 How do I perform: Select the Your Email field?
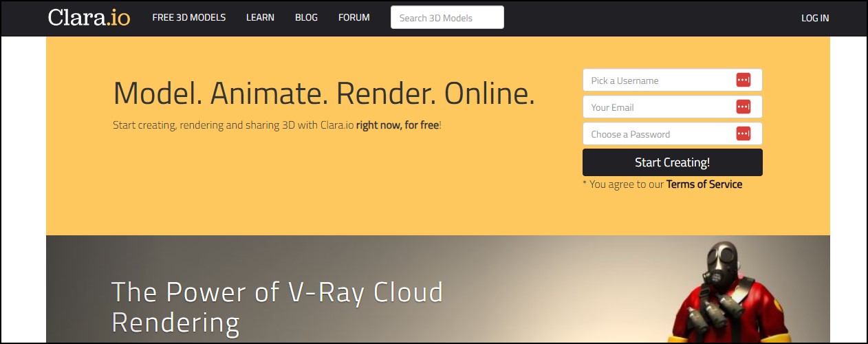pyautogui.click(x=672, y=107)
